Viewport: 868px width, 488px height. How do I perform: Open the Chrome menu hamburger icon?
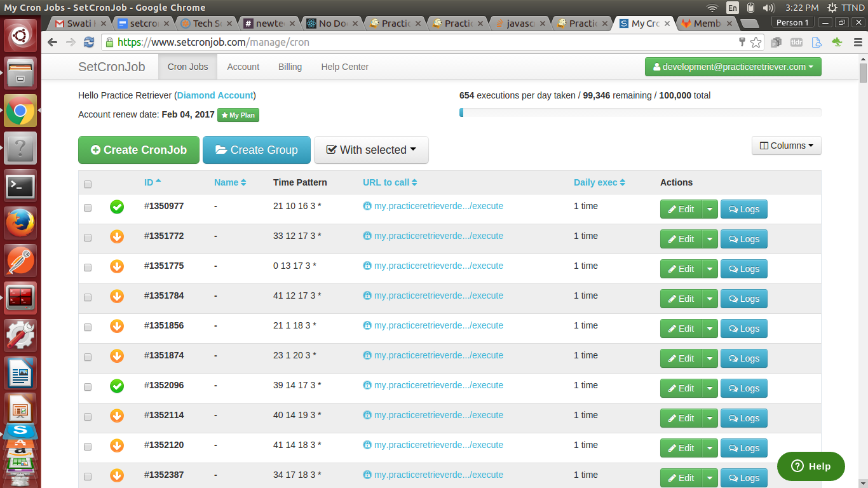pos(857,43)
